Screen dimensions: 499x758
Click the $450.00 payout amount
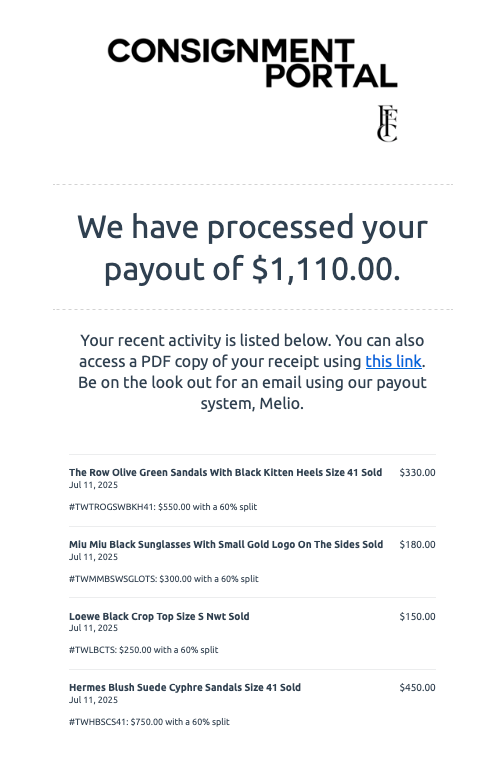417,687
